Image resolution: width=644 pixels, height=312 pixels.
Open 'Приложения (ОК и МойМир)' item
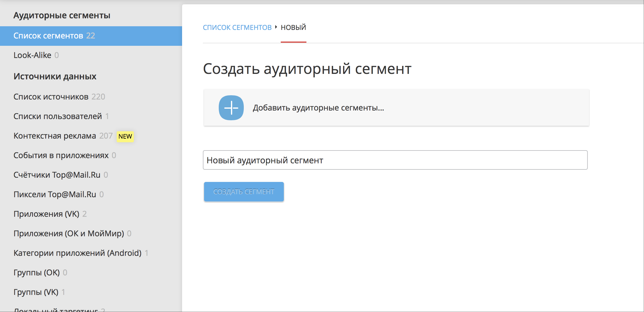click(x=68, y=234)
